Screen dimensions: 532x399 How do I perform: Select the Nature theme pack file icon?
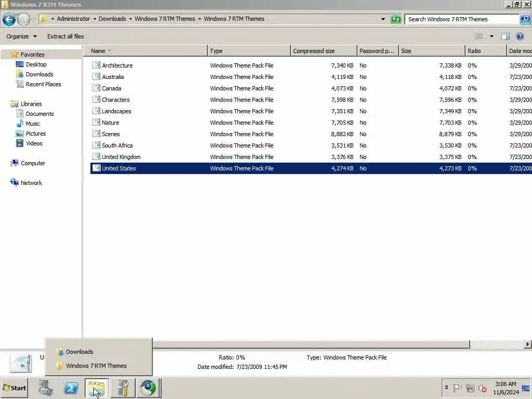click(x=96, y=123)
